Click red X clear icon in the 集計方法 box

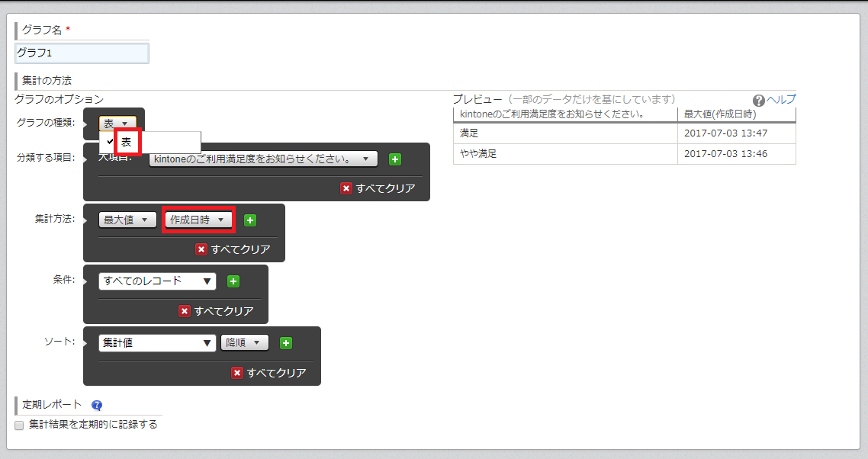click(x=201, y=249)
